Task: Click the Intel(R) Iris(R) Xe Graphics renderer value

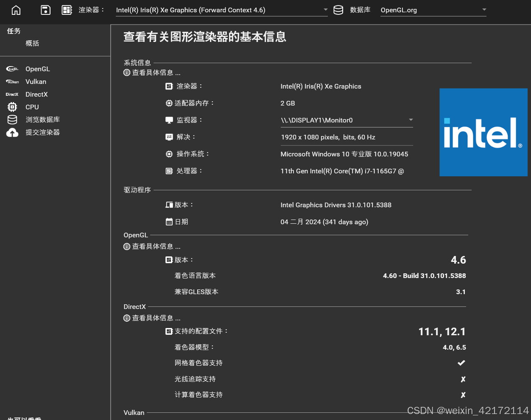Action: tap(321, 86)
